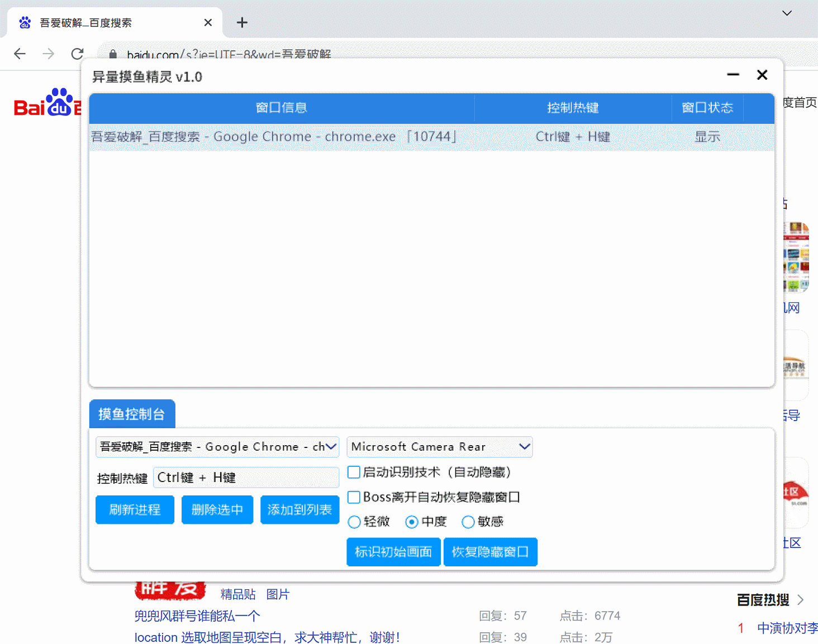The height and width of the screenshot is (644, 818).
Task: Expand the window selection dropdown
Action: coord(330,447)
